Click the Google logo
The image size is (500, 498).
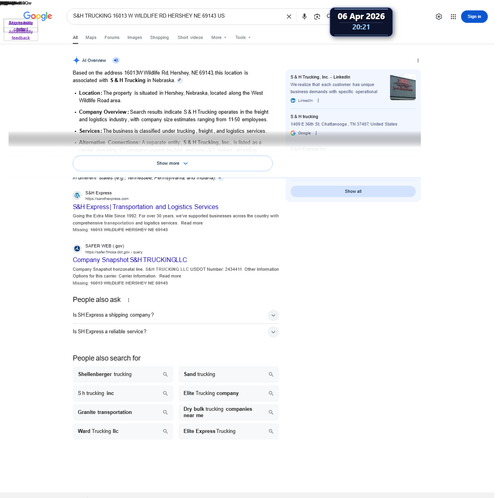pos(37,16)
